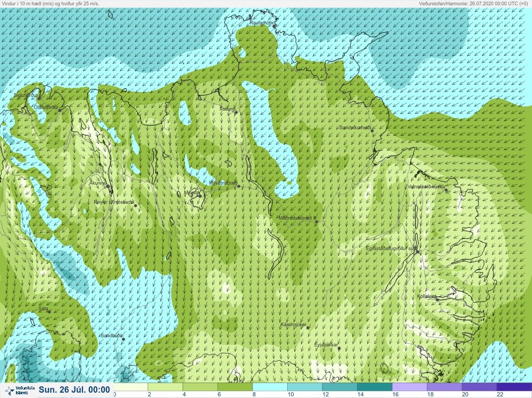
Task: Click the Sandbúðir station label
Action: [x=112, y=336]
